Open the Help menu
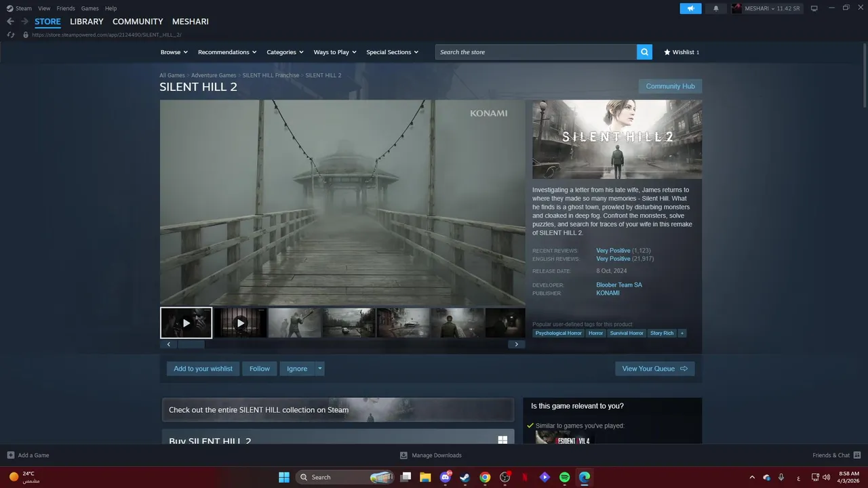 pos(111,8)
